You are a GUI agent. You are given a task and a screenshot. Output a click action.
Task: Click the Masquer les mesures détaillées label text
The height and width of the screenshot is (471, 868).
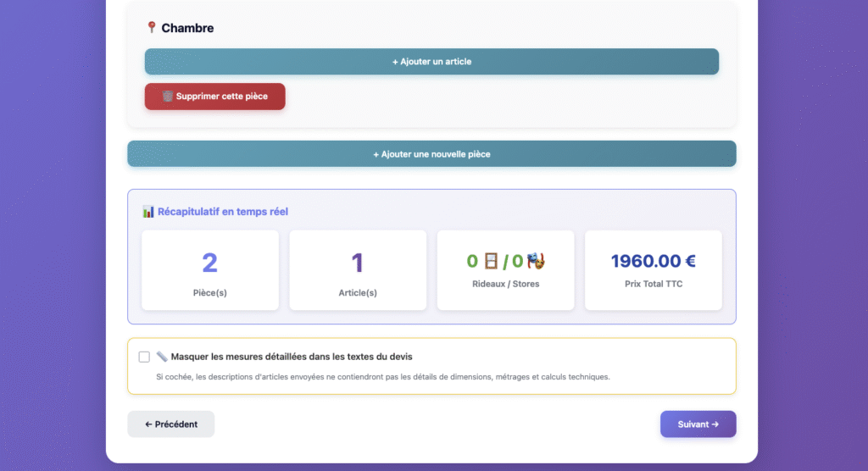tap(292, 357)
